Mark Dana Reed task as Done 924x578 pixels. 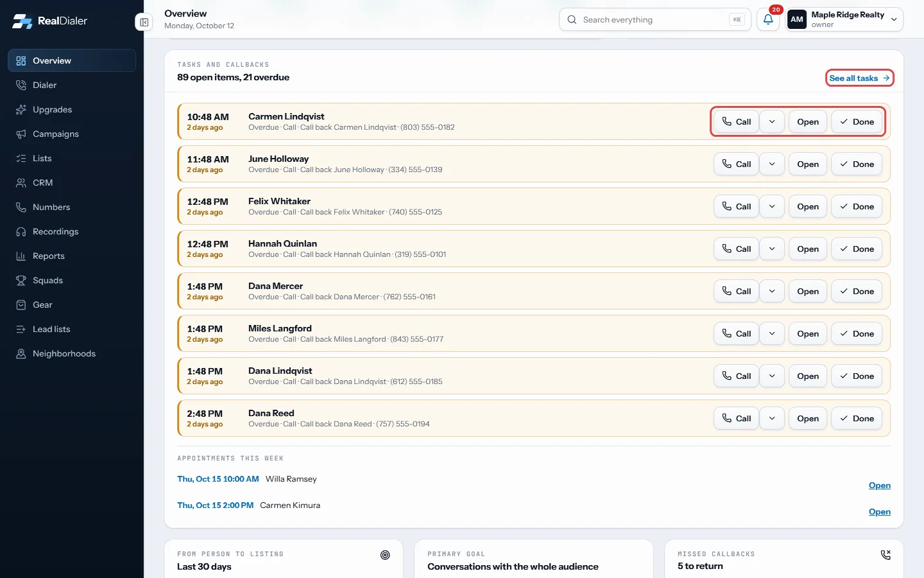point(857,419)
